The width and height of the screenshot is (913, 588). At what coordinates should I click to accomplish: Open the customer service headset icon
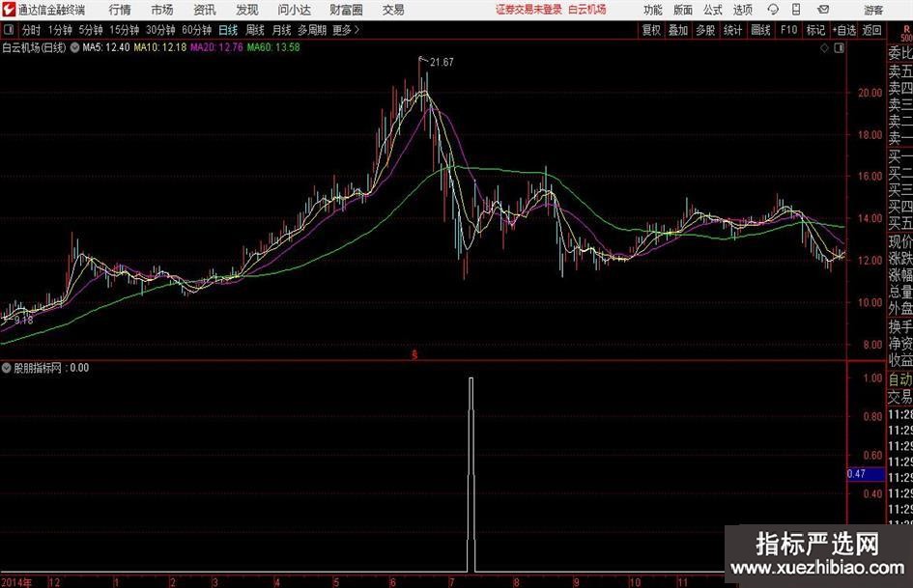tap(773, 10)
